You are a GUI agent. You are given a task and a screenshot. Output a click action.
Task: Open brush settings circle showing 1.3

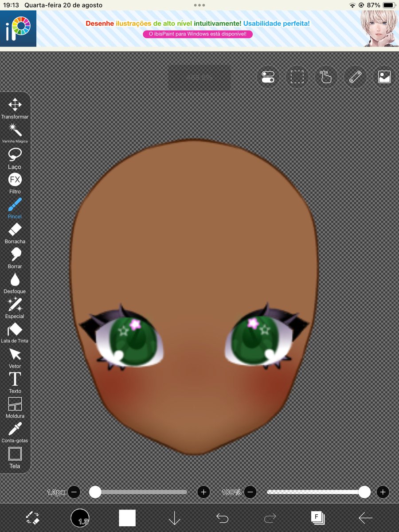click(80, 518)
